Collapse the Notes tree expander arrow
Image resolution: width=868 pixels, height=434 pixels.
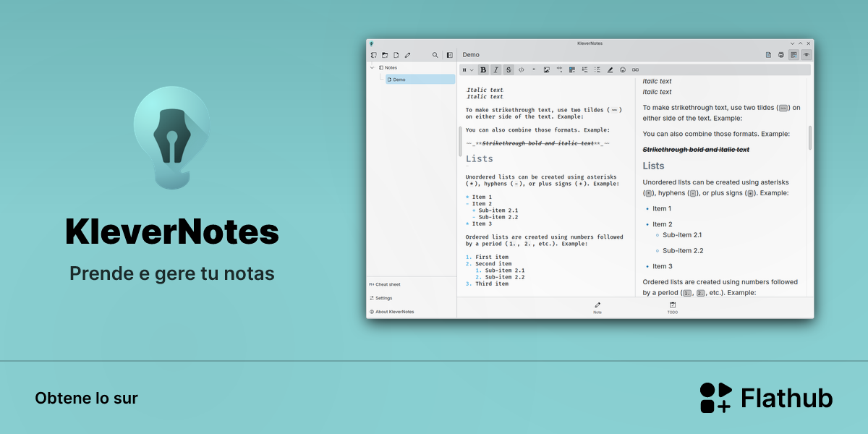[x=373, y=67]
